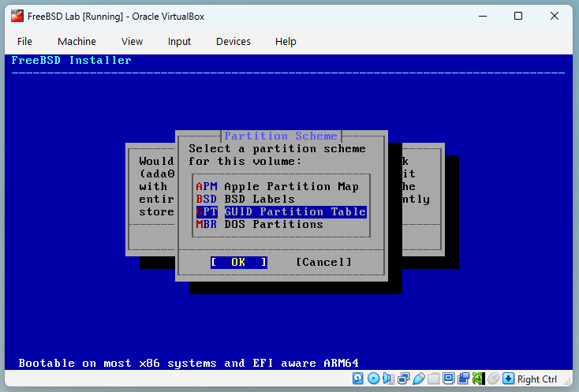Close the FreeBSD Lab VirtualBox window
Viewport: 579px width, 392px height.
coord(555,16)
